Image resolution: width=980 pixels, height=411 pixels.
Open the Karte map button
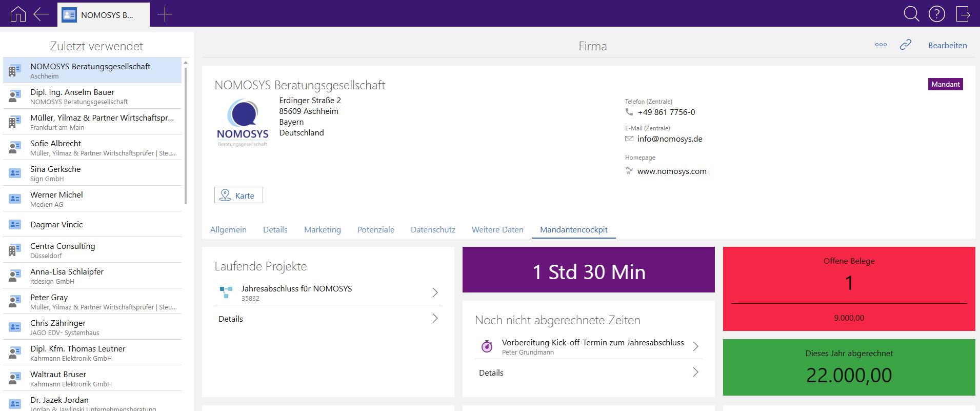point(238,195)
